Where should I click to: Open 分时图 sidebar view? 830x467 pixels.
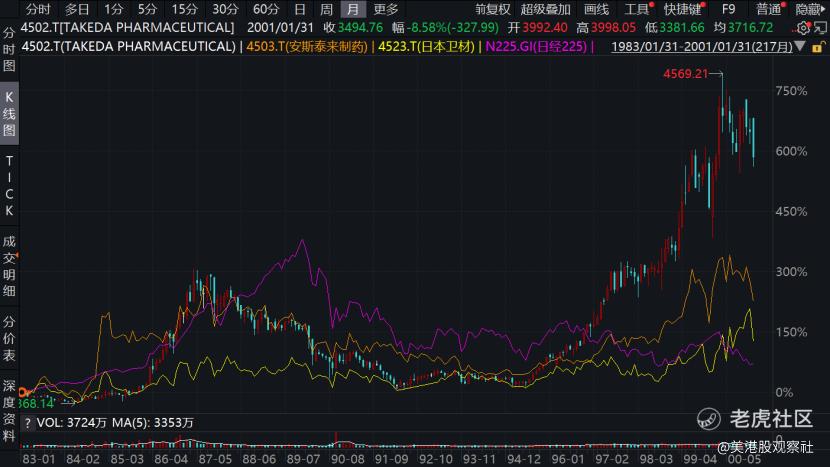[x=9, y=50]
